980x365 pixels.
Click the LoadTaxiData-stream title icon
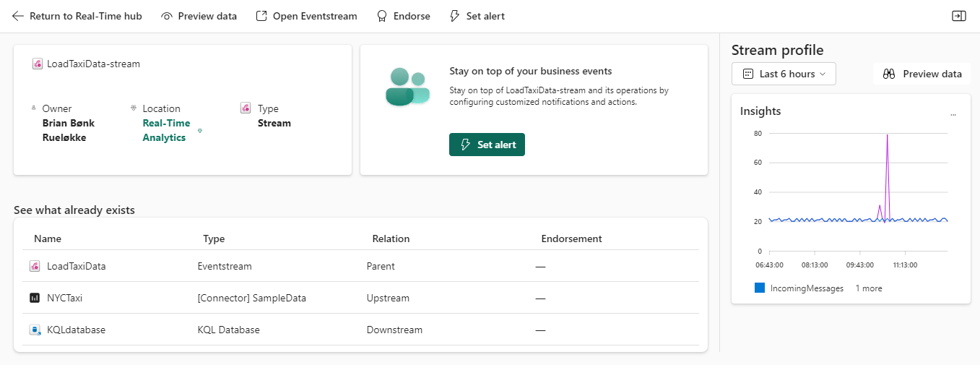(x=38, y=64)
